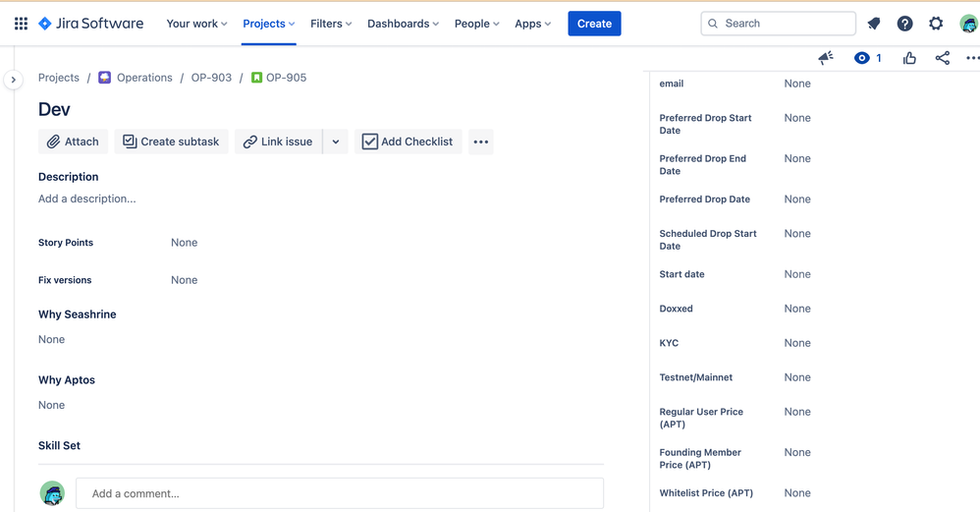The width and height of the screenshot is (980, 512).
Task: Click the Description heading
Action: tap(68, 177)
